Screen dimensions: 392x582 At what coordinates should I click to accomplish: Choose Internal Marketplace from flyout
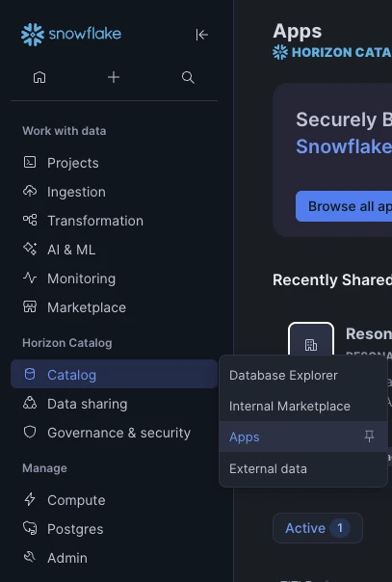303,406
